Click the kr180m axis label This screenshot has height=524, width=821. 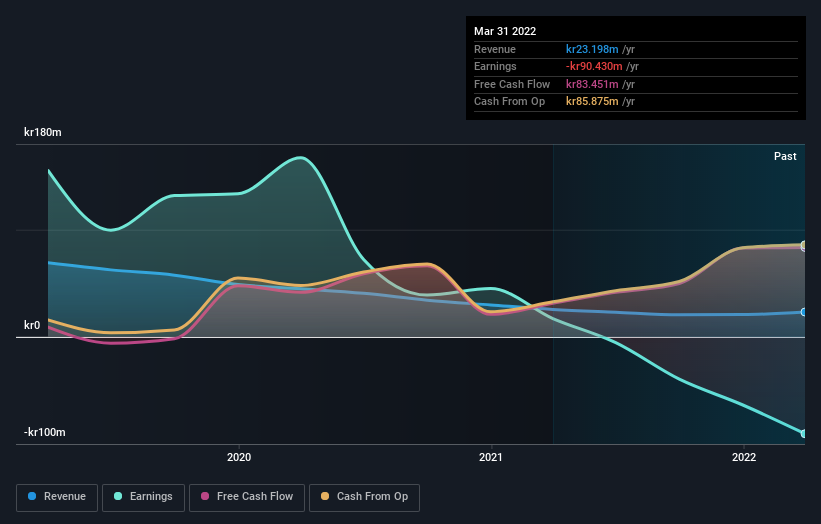tap(42, 132)
